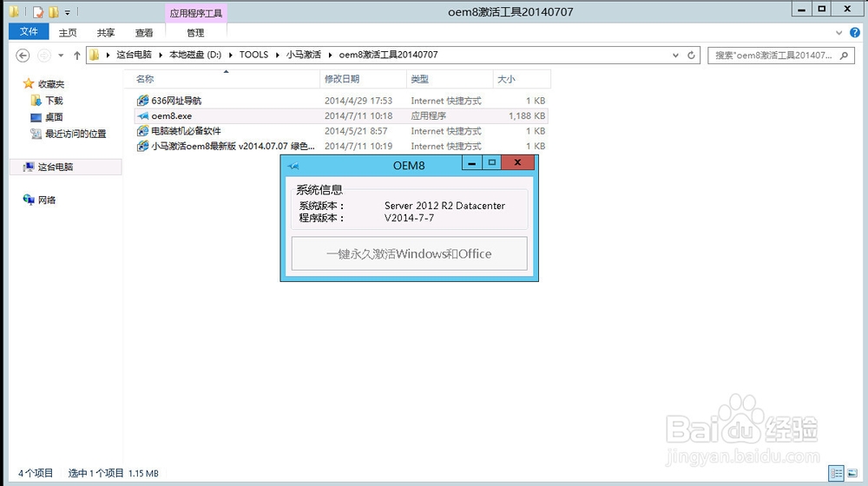The image size is (868, 486).
Task: Select the 小马激活oem8最新版 shortcut file
Action: click(341, 146)
